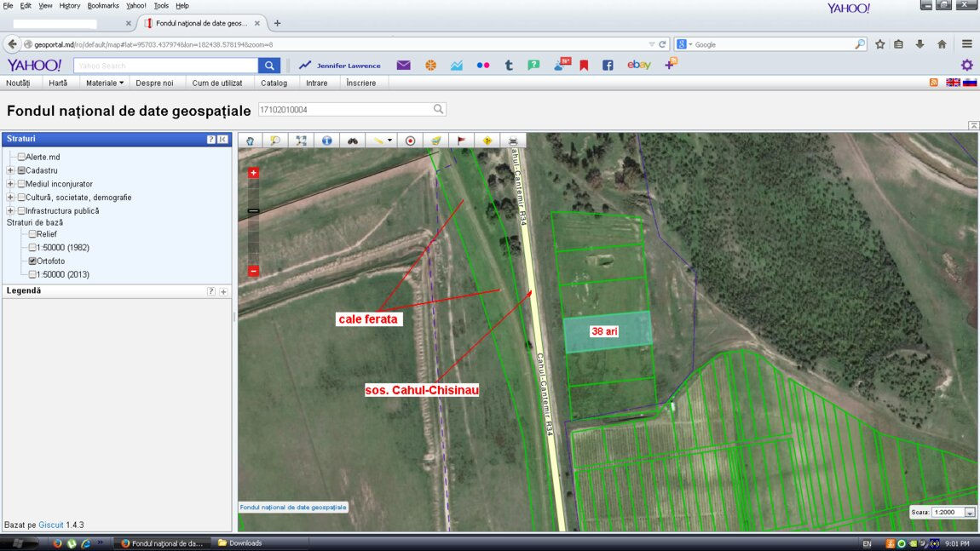
Task: Select the yellow ruler measure tool
Action: point(378,141)
